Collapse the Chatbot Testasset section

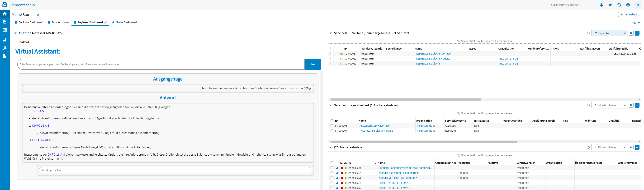[15, 33]
